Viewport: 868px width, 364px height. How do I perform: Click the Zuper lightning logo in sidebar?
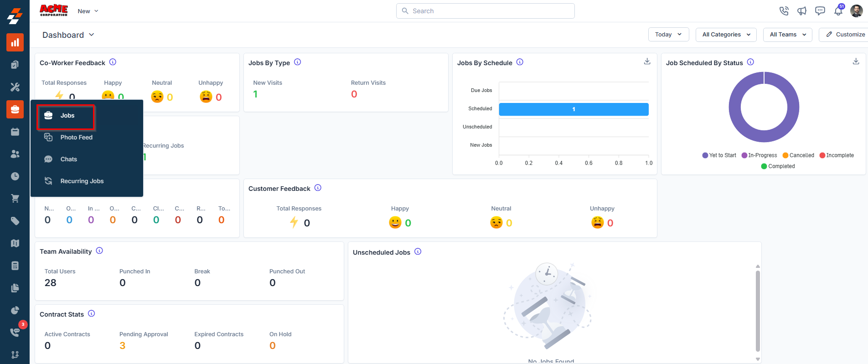15,16
